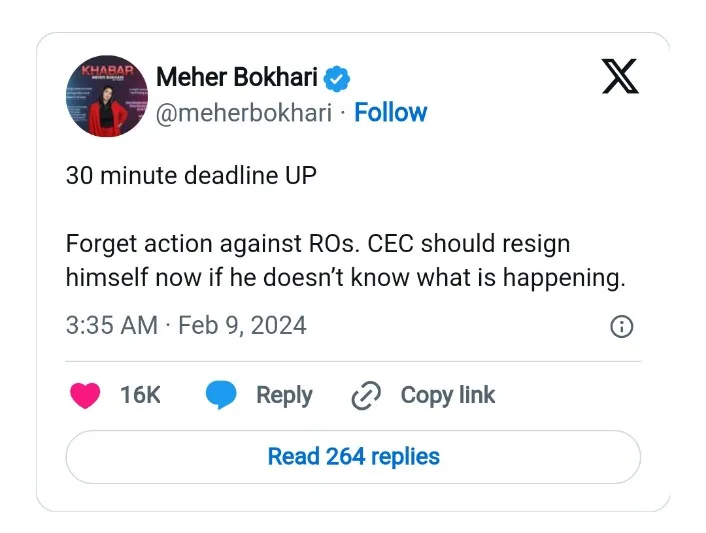The image size is (706, 533).
Task: Select the Reply text label
Action: 284,396
